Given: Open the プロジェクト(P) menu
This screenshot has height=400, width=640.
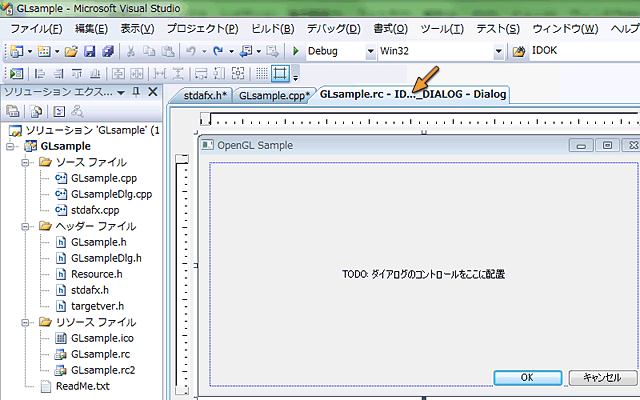Looking at the screenshot, I should (x=202, y=29).
